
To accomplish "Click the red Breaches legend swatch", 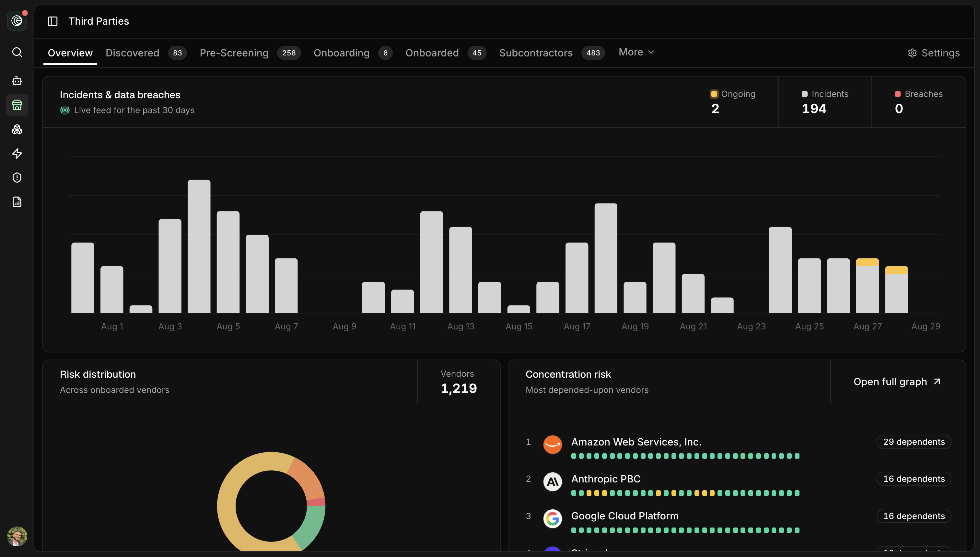I will pyautogui.click(x=898, y=94).
